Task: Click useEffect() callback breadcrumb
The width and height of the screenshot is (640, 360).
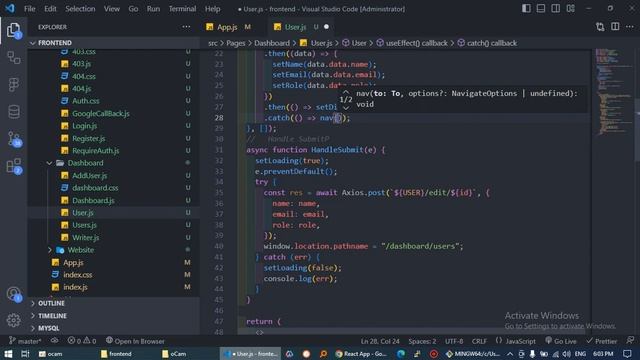Action: pyautogui.click(x=417, y=43)
